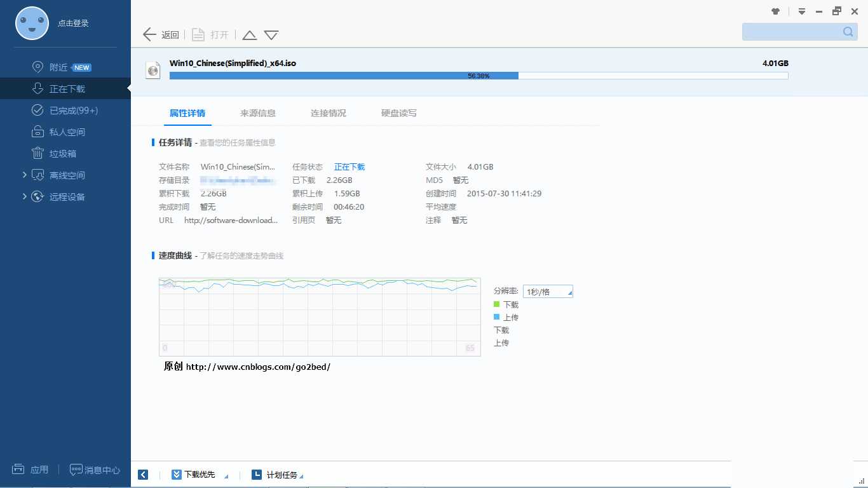This screenshot has width=868, height=488.
Task: Open the 分辨率 1秒/格 dropdown
Action: pyautogui.click(x=548, y=292)
